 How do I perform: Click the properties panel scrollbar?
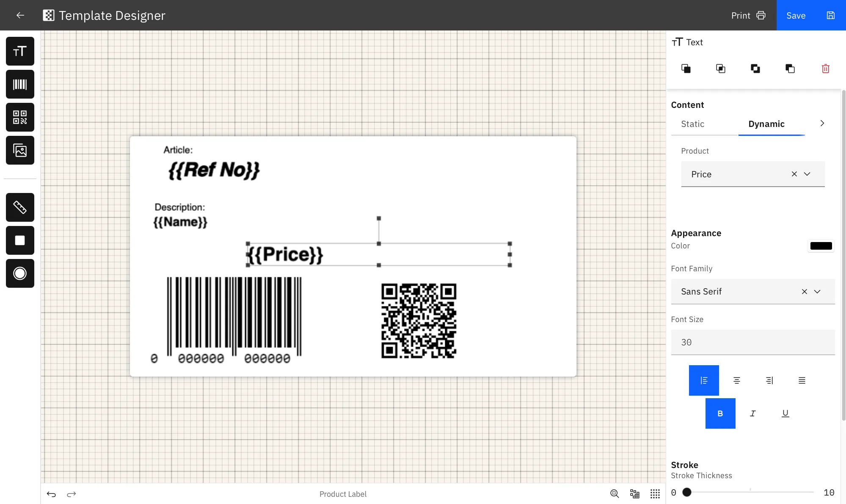pyautogui.click(x=843, y=255)
